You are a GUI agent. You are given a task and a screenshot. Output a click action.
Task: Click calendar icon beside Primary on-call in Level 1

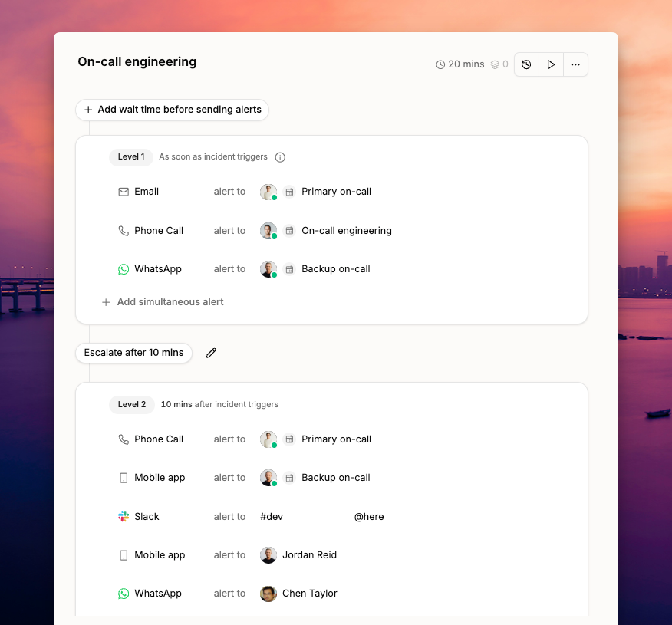click(x=290, y=192)
